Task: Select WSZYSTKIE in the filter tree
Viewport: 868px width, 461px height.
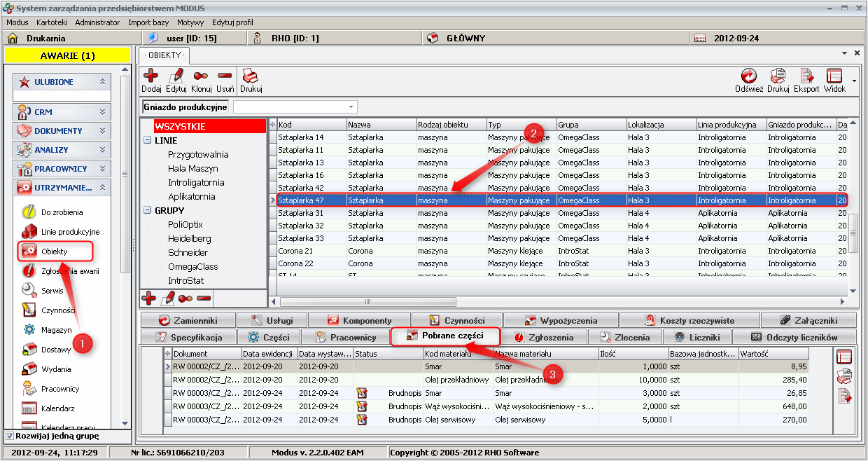Action: pos(180,127)
